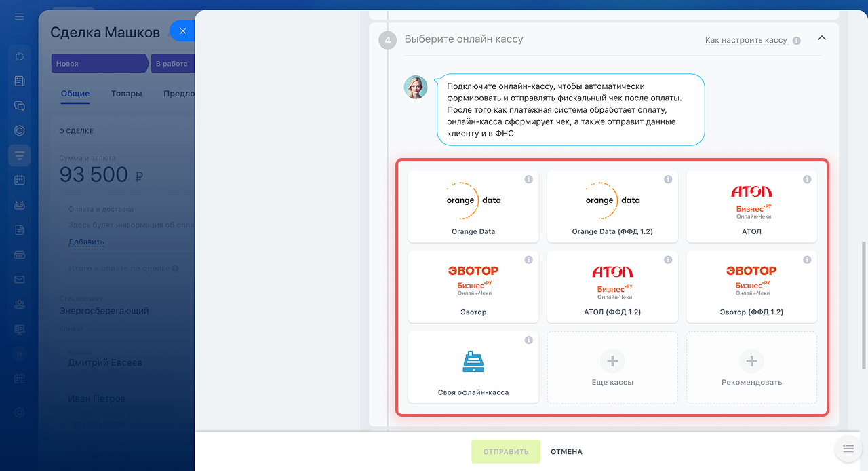Click info icon on Orange Data (ФФД 1.2) card
868x471 pixels.
click(668, 179)
